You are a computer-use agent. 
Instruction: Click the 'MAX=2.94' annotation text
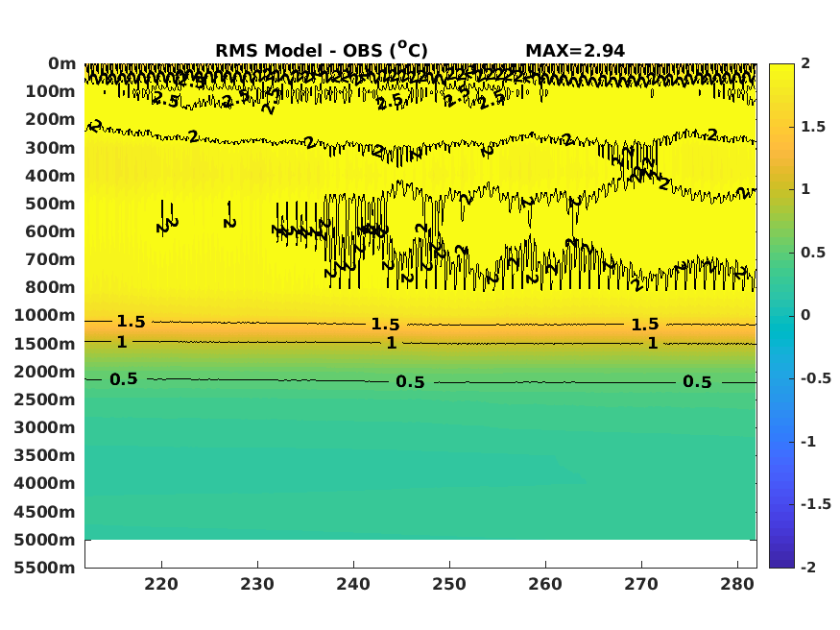coord(575,51)
